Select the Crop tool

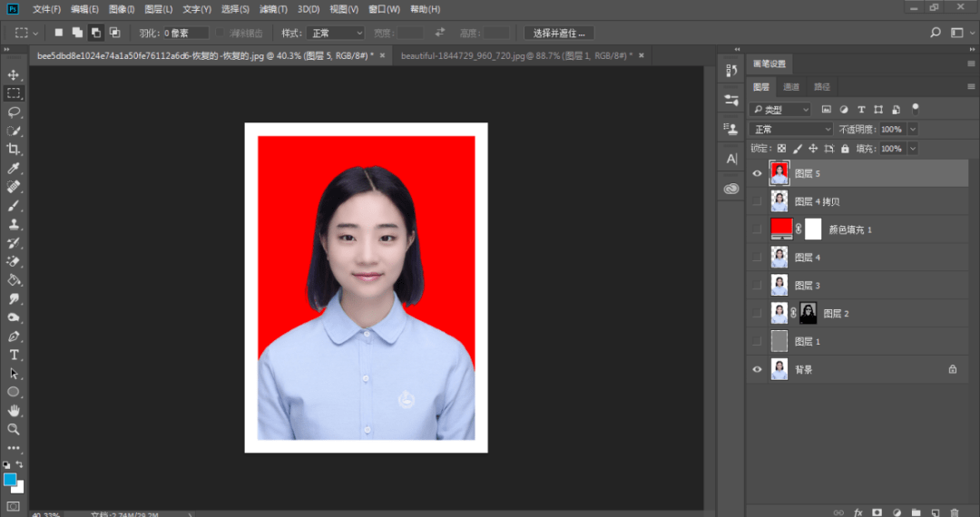tap(13, 150)
